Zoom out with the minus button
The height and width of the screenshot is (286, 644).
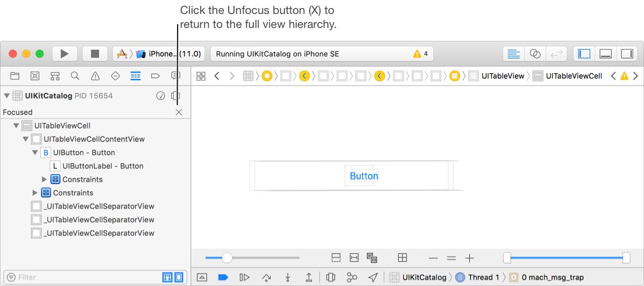434,258
